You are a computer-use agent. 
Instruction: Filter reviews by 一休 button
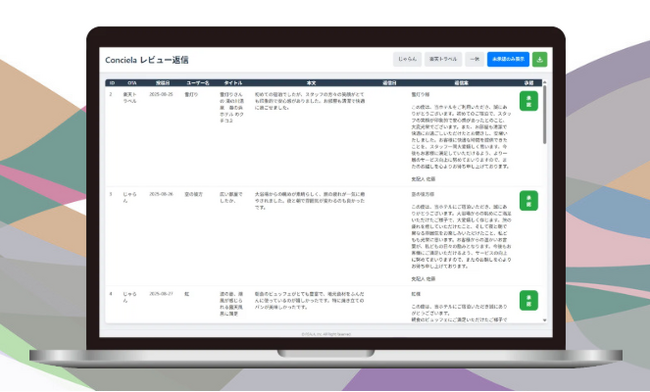coord(474,59)
